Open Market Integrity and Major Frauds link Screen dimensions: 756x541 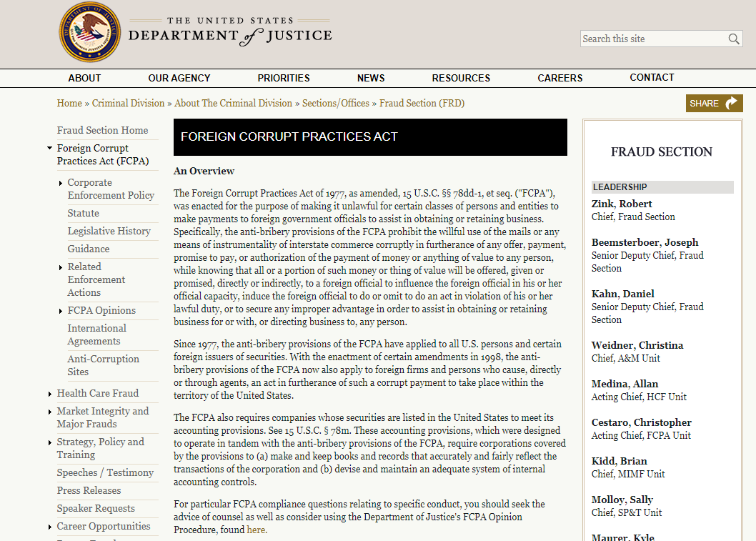pos(103,417)
